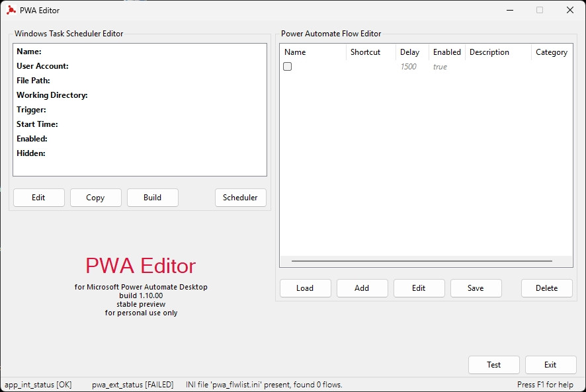586x392 pixels.
Task: Click the Delay column header
Action: click(412, 52)
